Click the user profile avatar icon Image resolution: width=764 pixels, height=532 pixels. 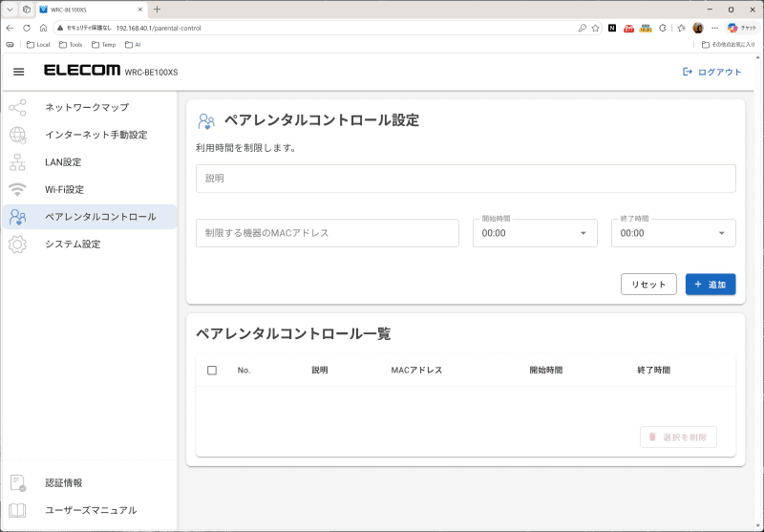[x=698, y=28]
